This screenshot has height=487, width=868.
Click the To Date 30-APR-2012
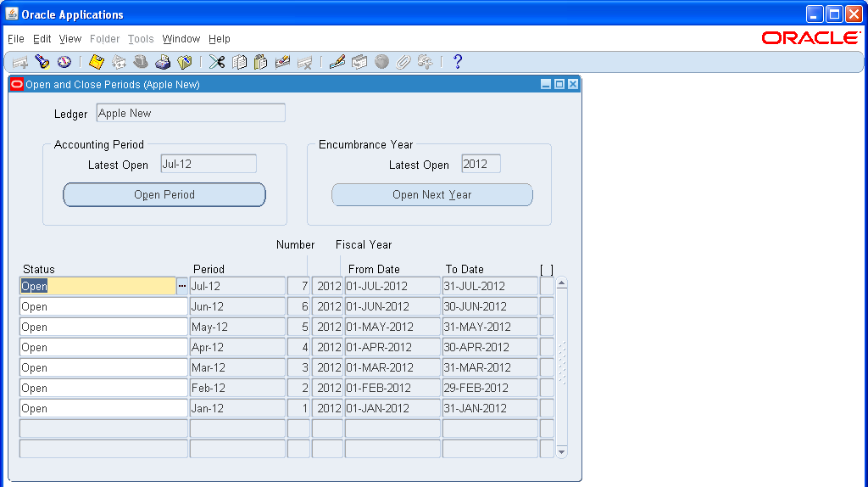pos(490,347)
